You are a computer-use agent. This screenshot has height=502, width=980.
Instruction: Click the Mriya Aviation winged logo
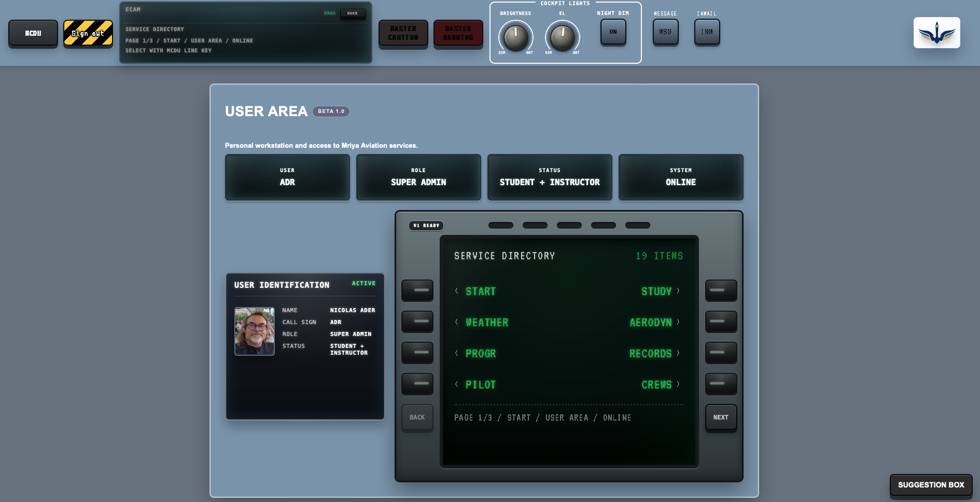pos(936,33)
